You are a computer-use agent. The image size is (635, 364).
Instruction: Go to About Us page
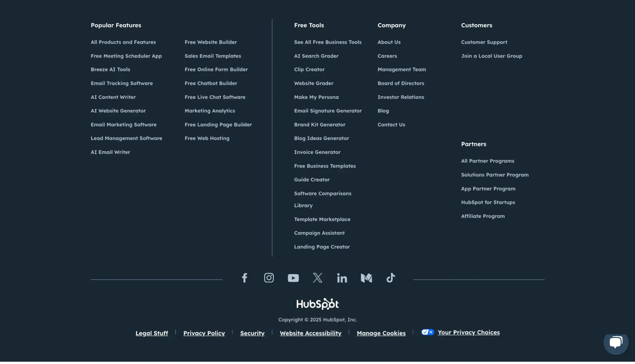click(x=389, y=42)
